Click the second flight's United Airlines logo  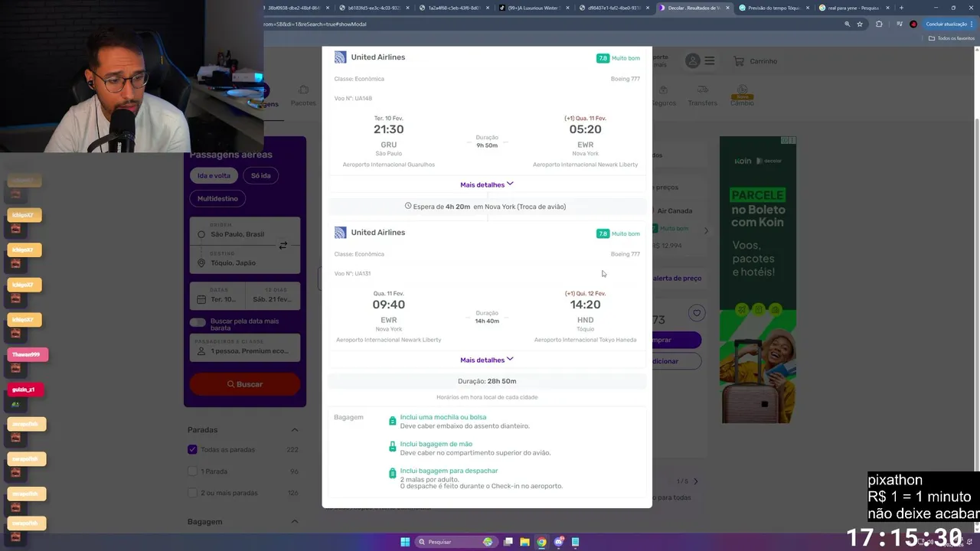point(340,233)
